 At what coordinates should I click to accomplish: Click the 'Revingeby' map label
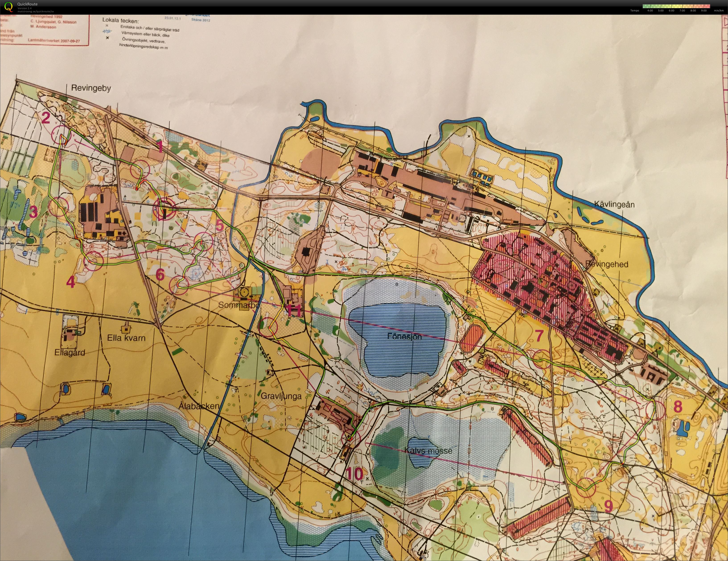91,88
